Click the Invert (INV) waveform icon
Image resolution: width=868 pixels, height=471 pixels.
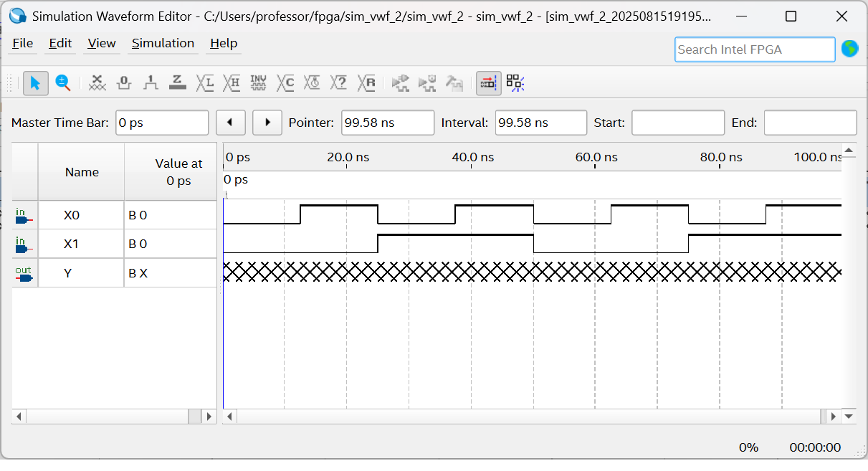pos(258,83)
